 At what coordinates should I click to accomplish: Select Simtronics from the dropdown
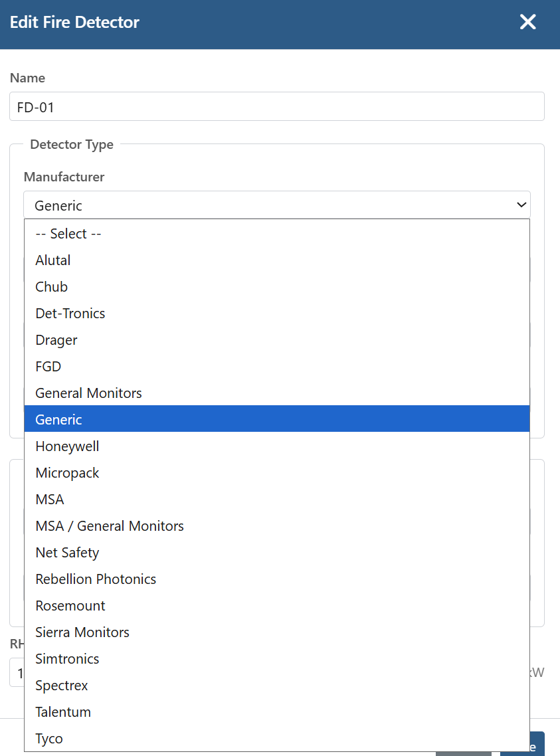[277, 658]
